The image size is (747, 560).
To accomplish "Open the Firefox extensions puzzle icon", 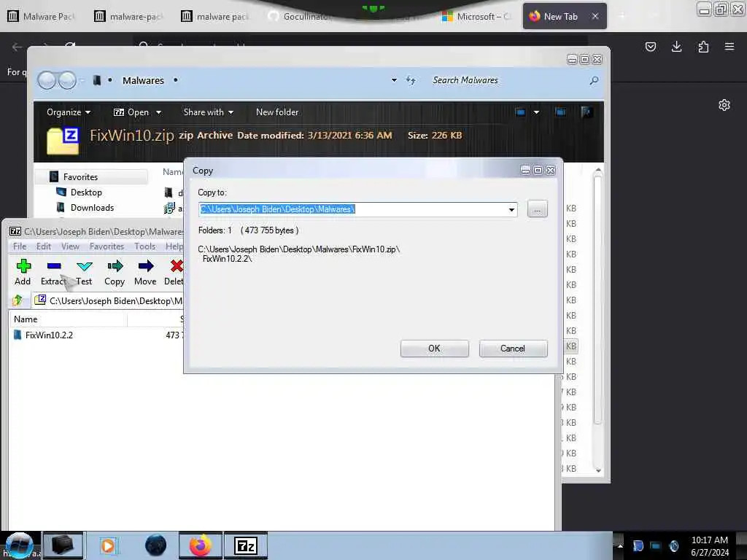I will click(703, 47).
